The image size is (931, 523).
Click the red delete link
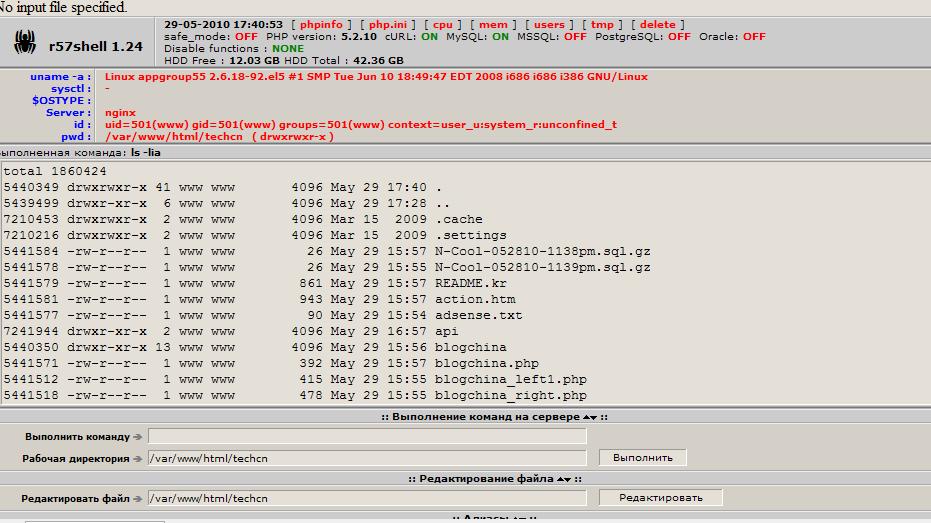(x=657, y=24)
